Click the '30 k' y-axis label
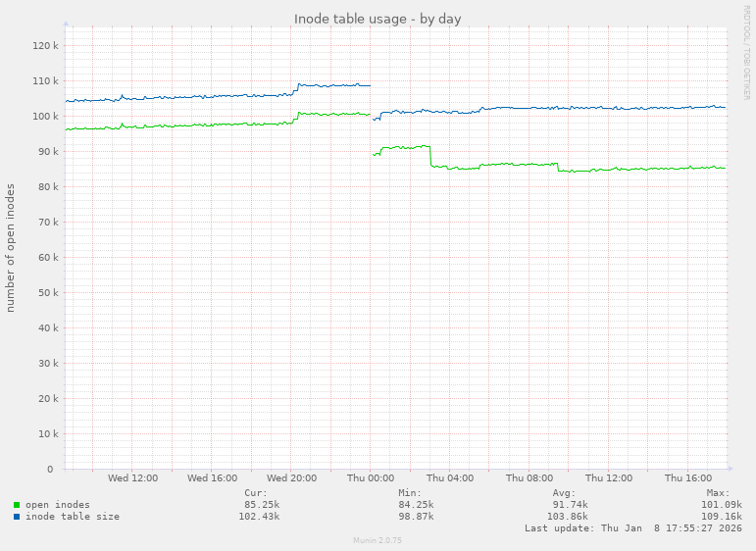This screenshot has height=551, width=756. 48,363
